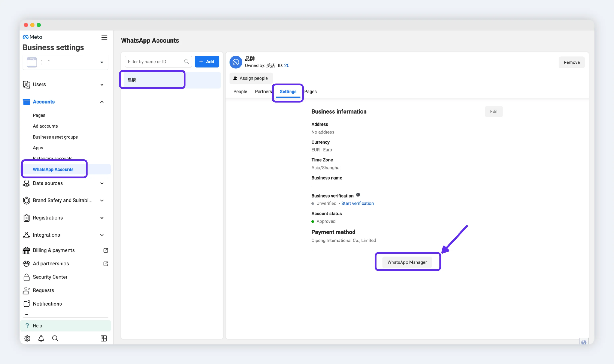The width and height of the screenshot is (614, 364).
Task: Switch to the People tab
Action: 240,91
